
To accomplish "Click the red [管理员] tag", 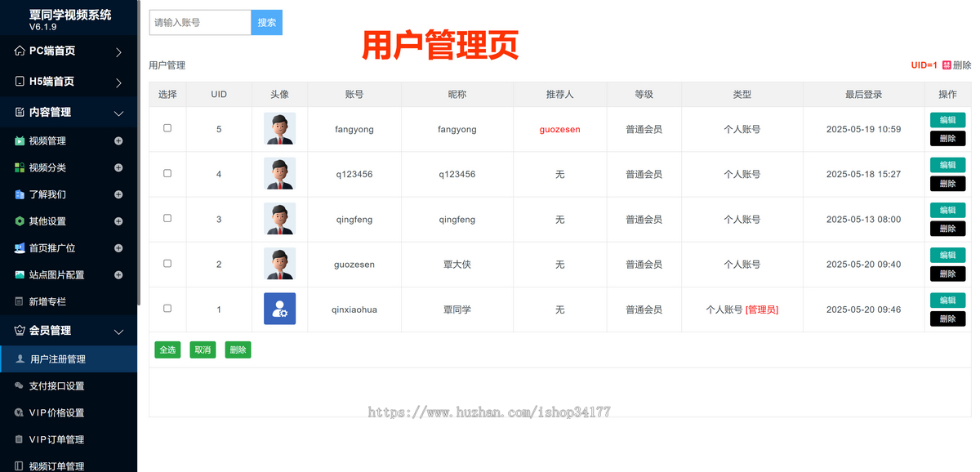I will [761, 309].
